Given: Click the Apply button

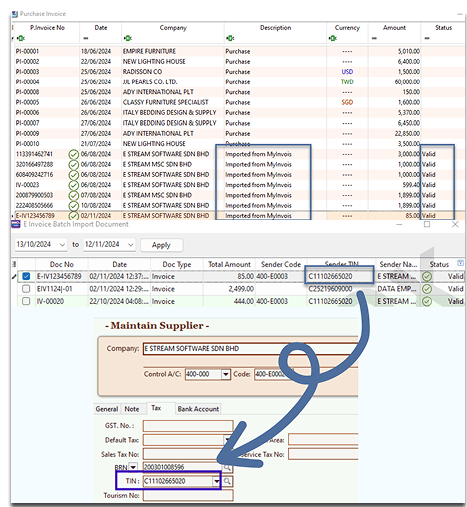Looking at the screenshot, I should pos(161,245).
